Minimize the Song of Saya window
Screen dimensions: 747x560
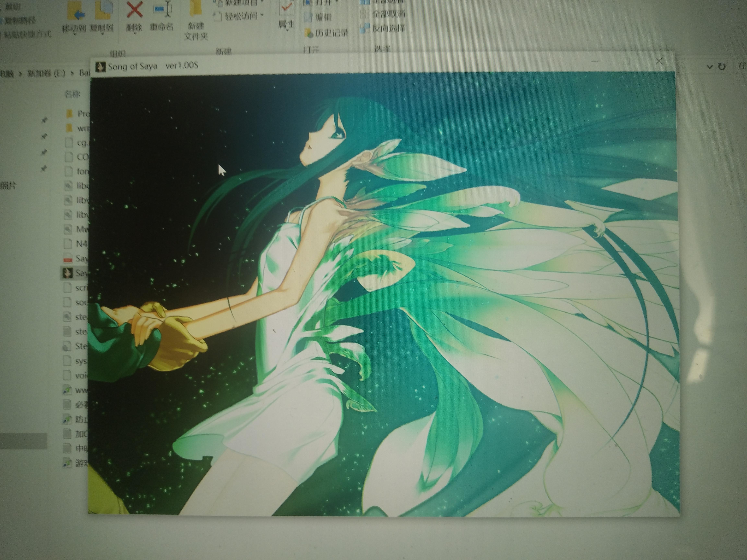595,61
